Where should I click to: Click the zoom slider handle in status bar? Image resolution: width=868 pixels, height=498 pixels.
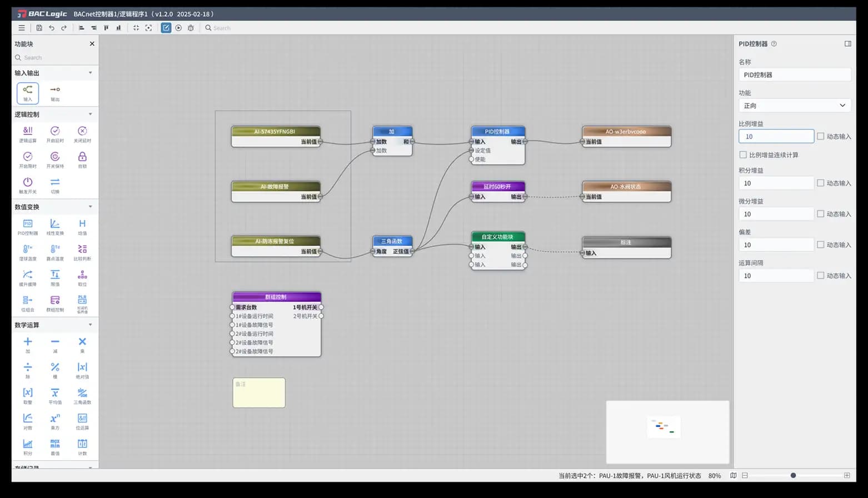793,475
